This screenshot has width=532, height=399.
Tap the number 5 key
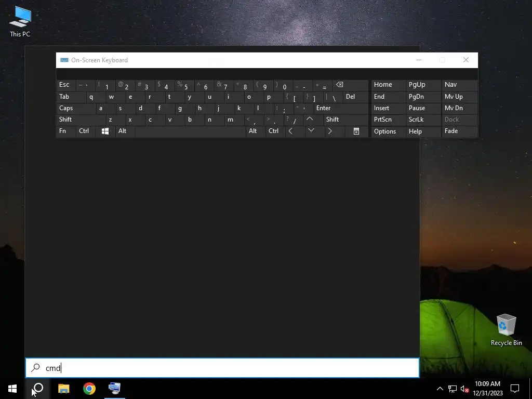tap(184, 85)
